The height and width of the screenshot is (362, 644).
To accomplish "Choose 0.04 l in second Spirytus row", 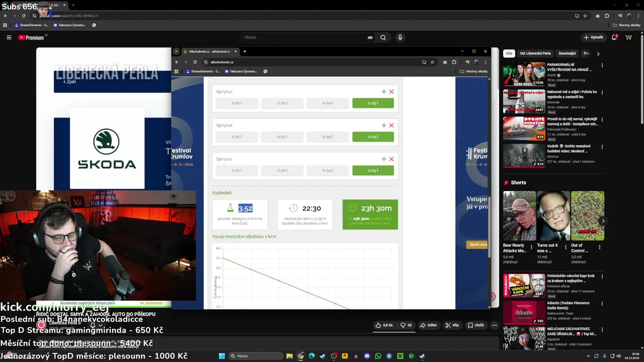I will pos(328,137).
